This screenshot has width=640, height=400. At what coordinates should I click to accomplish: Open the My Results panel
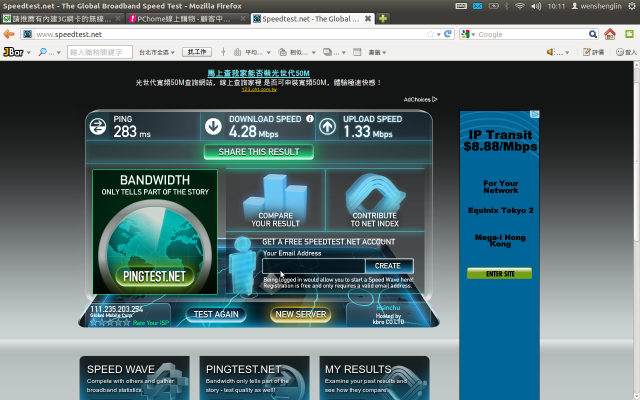point(374,378)
